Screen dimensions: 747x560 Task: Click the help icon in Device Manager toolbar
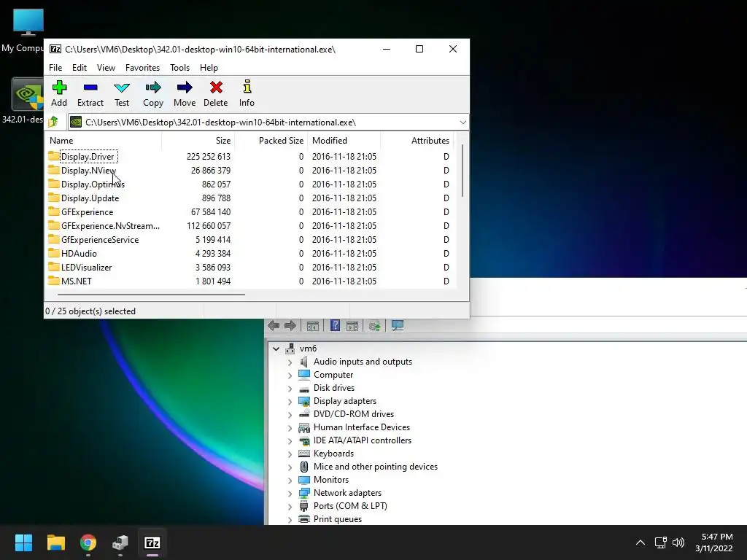coord(335,326)
